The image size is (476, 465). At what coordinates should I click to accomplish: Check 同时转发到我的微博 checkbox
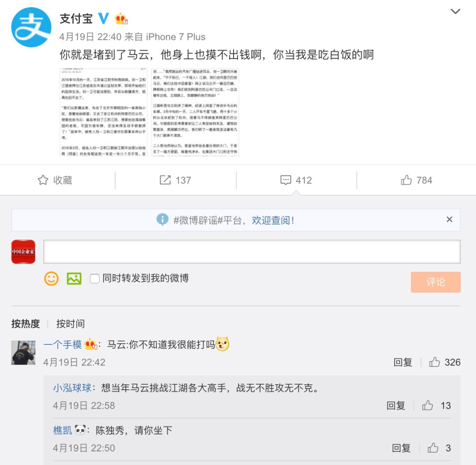point(95,278)
